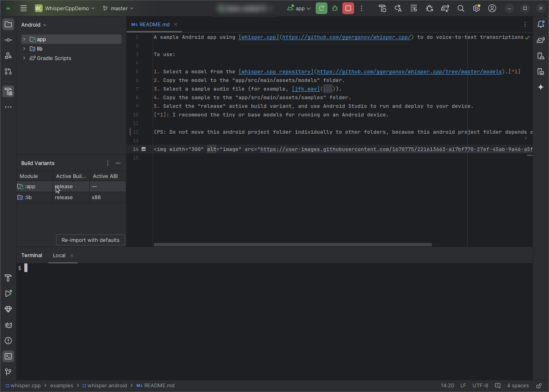Open the master branch dropdown

coord(118,8)
